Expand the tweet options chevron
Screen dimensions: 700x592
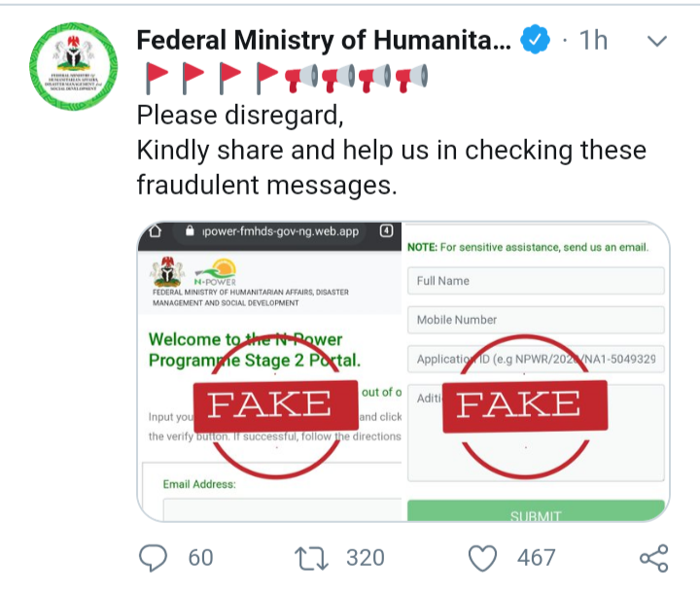(x=657, y=41)
